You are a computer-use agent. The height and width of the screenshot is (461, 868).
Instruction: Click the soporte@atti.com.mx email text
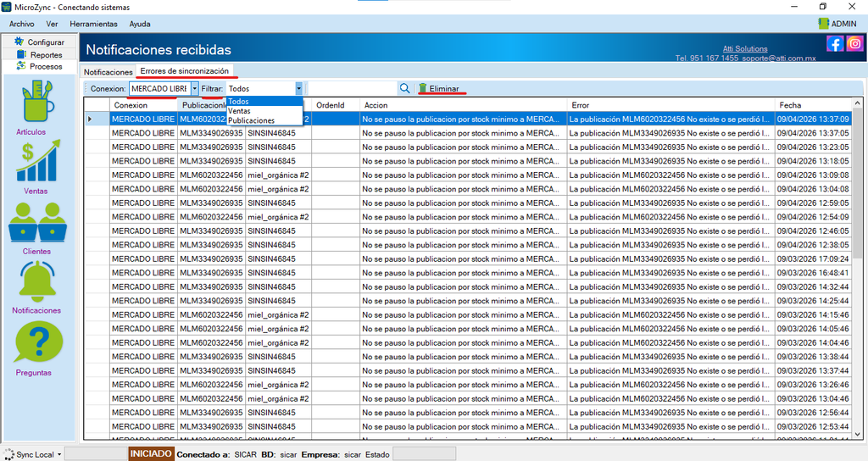pos(779,58)
